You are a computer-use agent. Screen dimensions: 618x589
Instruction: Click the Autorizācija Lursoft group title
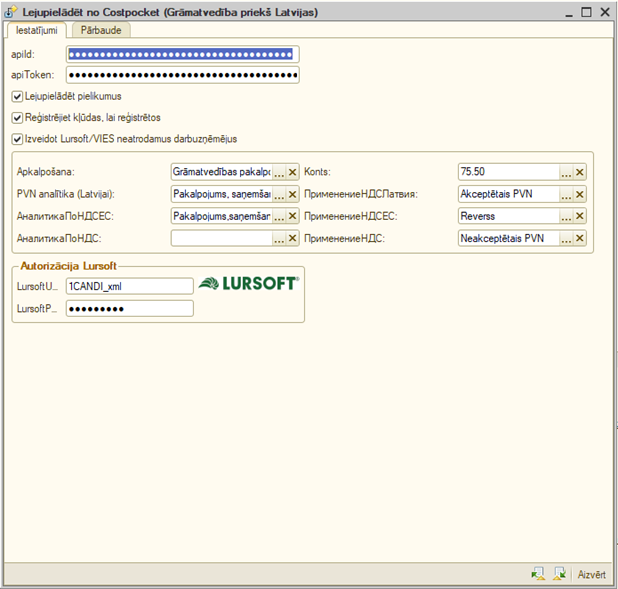pos(69,266)
